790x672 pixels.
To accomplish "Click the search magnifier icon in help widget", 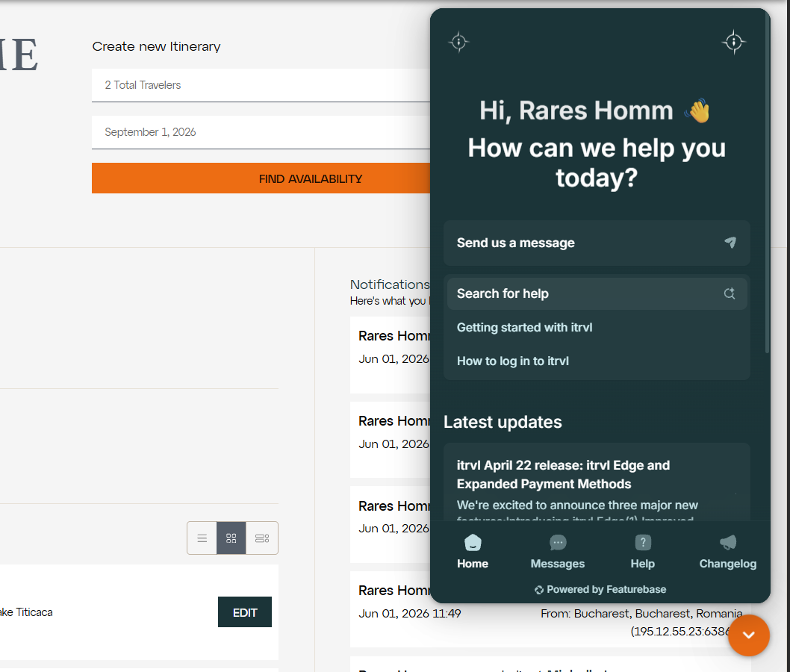I will [729, 293].
